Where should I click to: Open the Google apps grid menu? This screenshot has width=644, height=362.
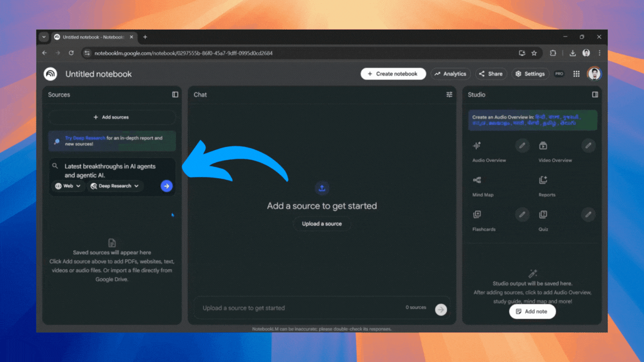coord(576,73)
